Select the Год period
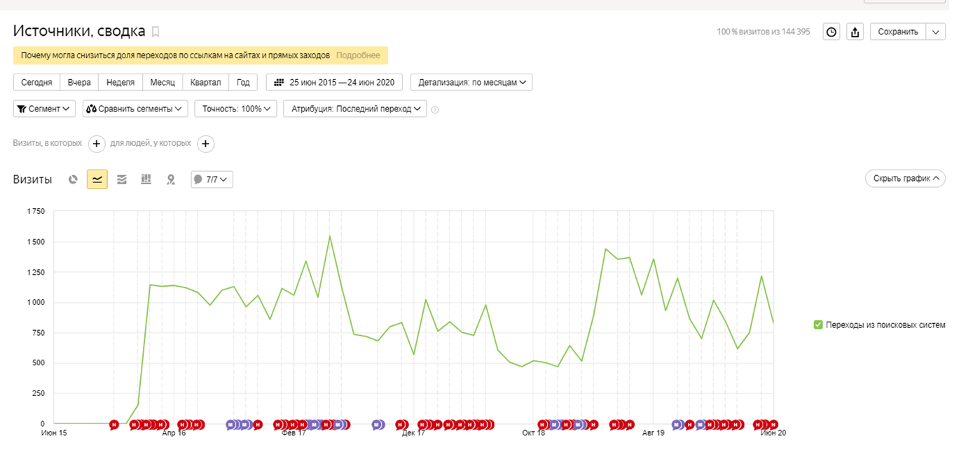The image size is (980, 457). click(x=243, y=82)
